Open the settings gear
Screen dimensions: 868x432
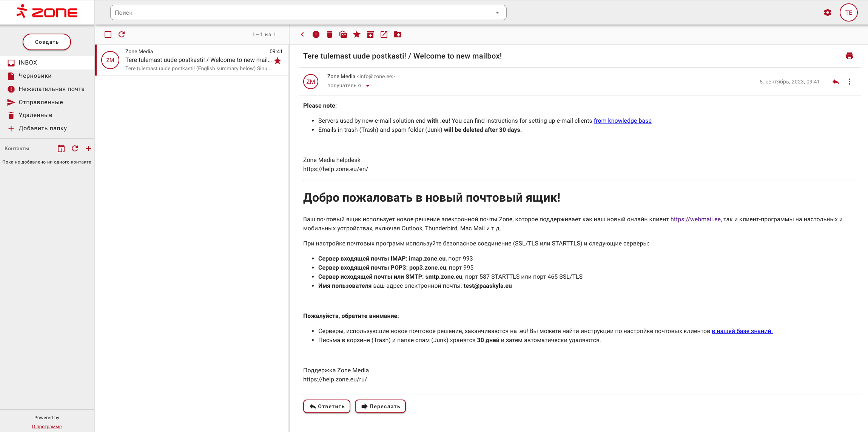[x=828, y=12]
